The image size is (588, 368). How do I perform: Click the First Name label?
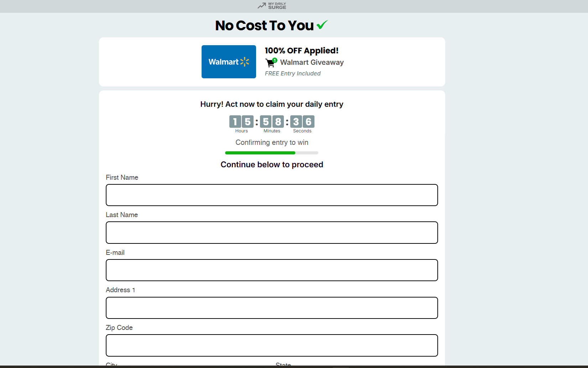[x=122, y=177]
